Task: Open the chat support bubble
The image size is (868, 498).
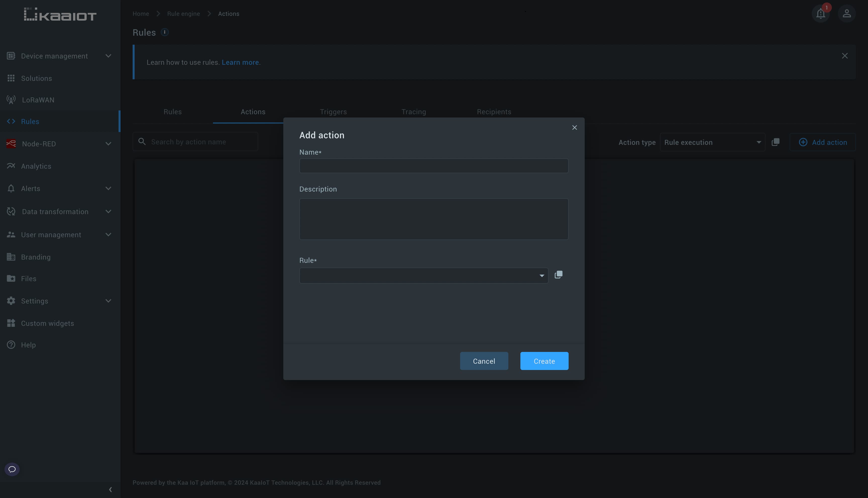Action: coord(12,469)
